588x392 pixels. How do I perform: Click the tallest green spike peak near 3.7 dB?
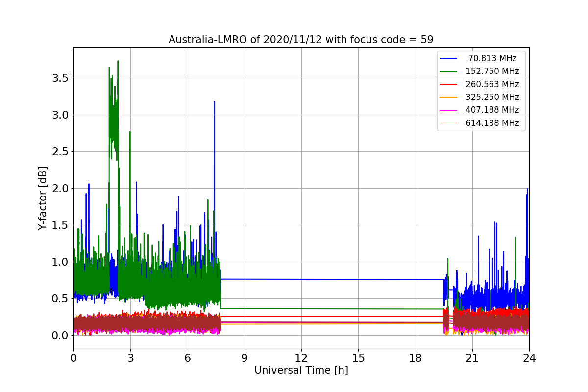118,62
